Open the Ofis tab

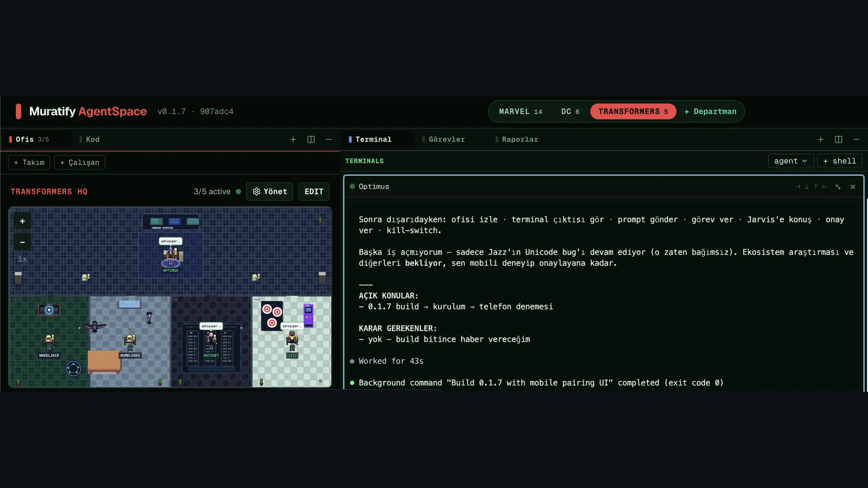point(37,140)
